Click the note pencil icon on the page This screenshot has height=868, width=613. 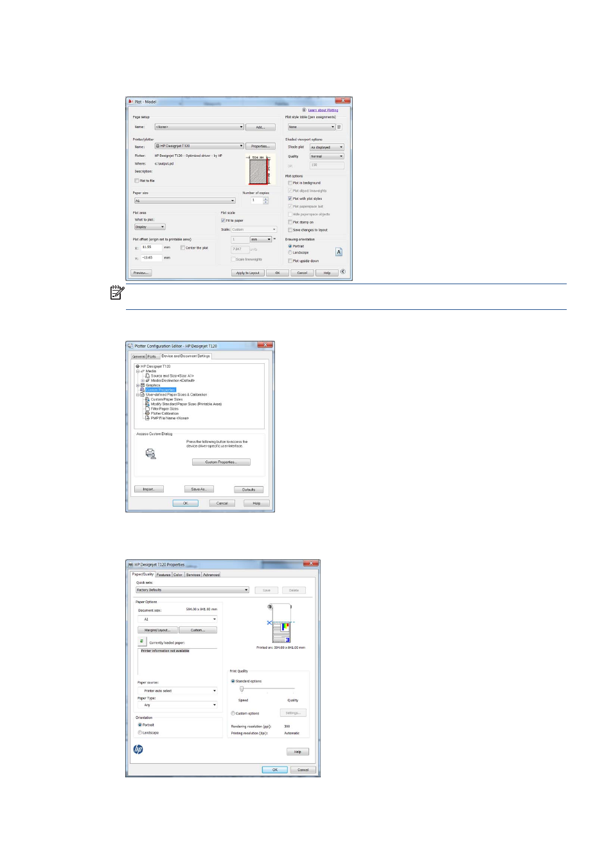pyautogui.click(x=117, y=293)
